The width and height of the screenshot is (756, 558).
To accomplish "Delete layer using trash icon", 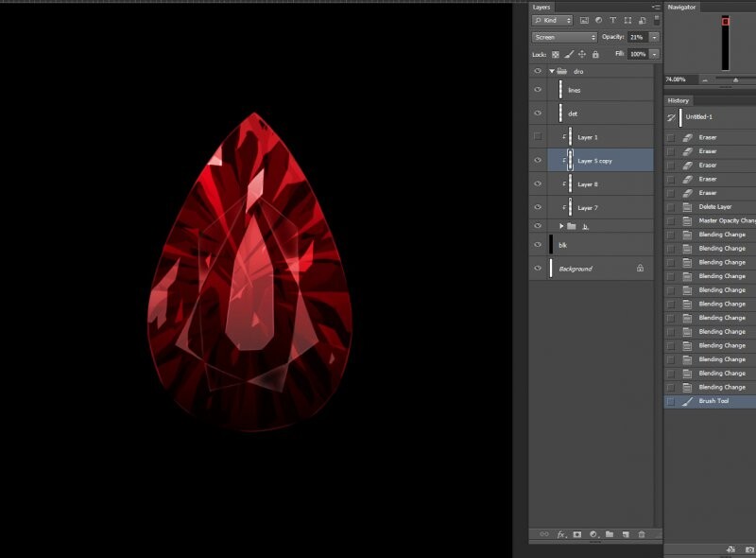I will click(x=642, y=534).
